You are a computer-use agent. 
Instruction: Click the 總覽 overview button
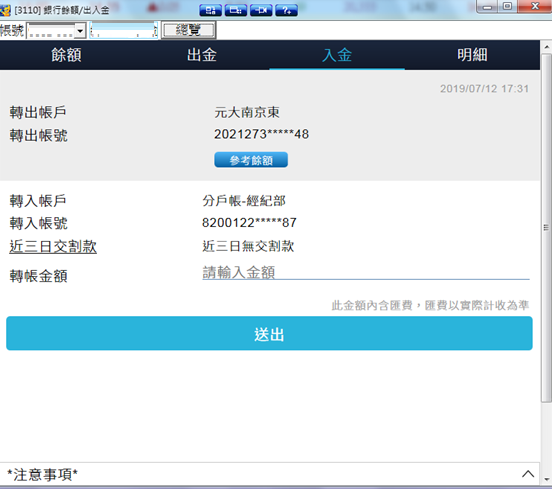click(x=188, y=30)
